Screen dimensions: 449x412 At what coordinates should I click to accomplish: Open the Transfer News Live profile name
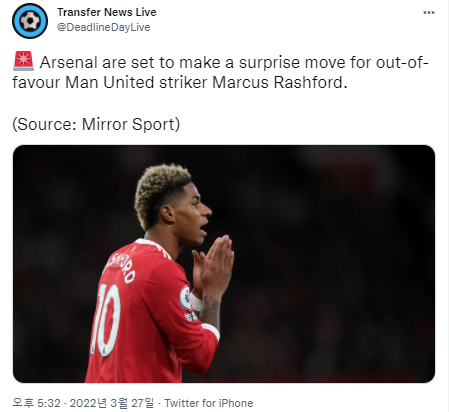pyautogui.click(x=107, y=12)
